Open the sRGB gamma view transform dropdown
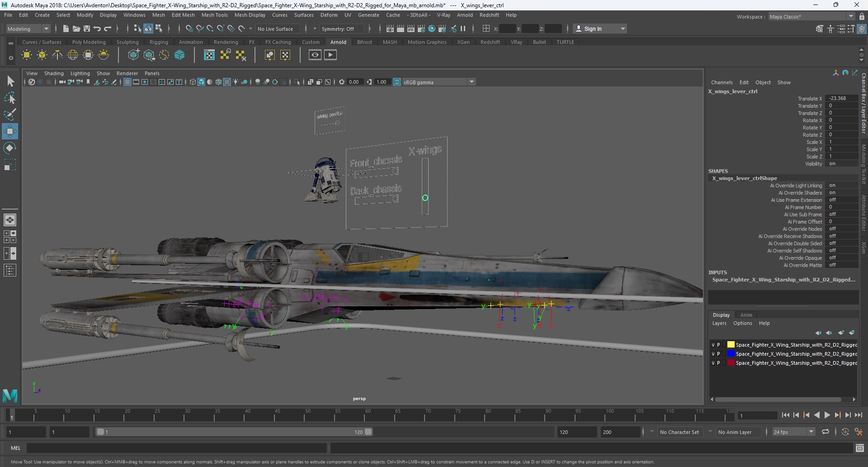The width and height of the screenshot is (868, 467). [439, 82]
